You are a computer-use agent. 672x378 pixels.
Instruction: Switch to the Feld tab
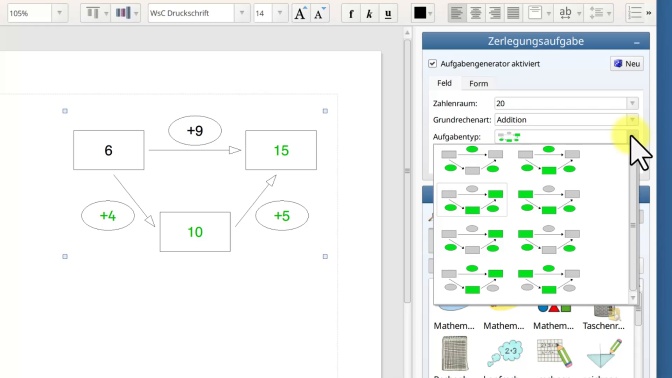coord(444,83)
